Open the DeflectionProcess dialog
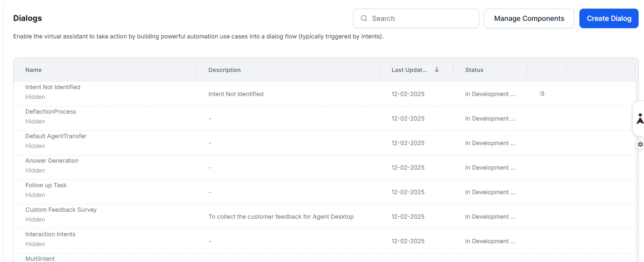Screen dimensions: 644x262 click(x=51, y=112)
